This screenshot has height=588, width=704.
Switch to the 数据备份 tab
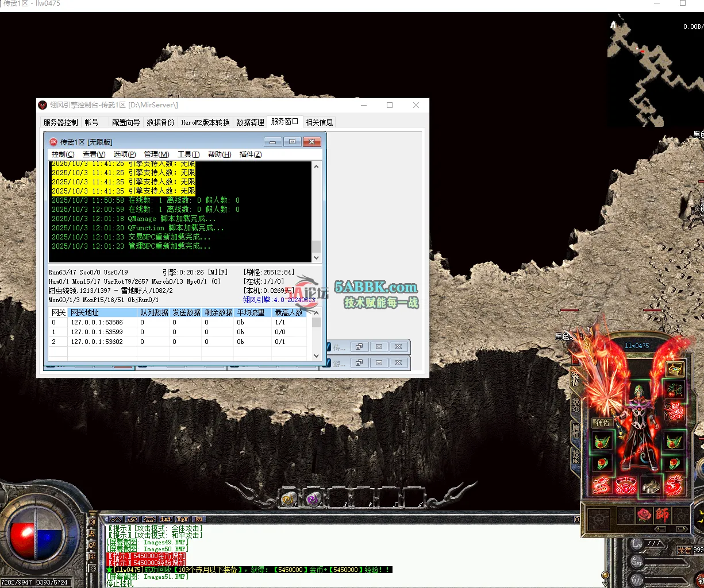[x=160, y=122]
